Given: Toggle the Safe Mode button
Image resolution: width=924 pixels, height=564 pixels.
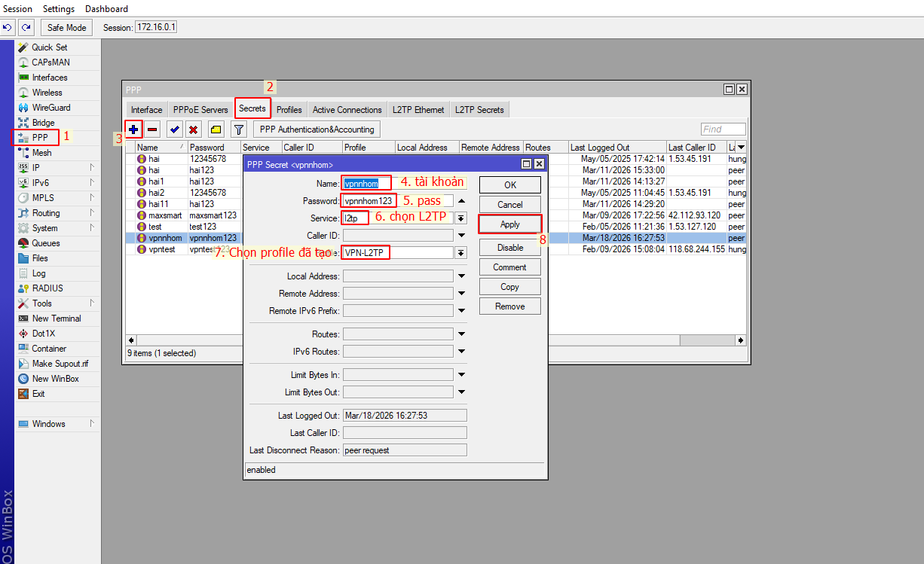Looking at the screenshot, I should coord(66,28).
